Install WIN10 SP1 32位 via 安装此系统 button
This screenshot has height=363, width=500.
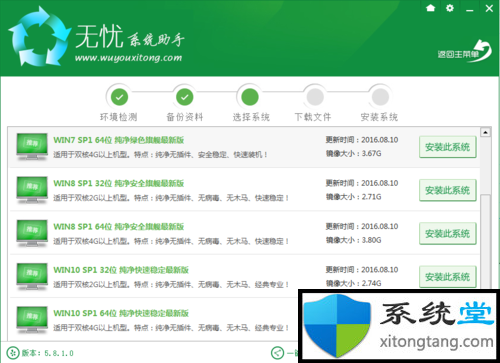pyautogui.click(x=448, y=277)
